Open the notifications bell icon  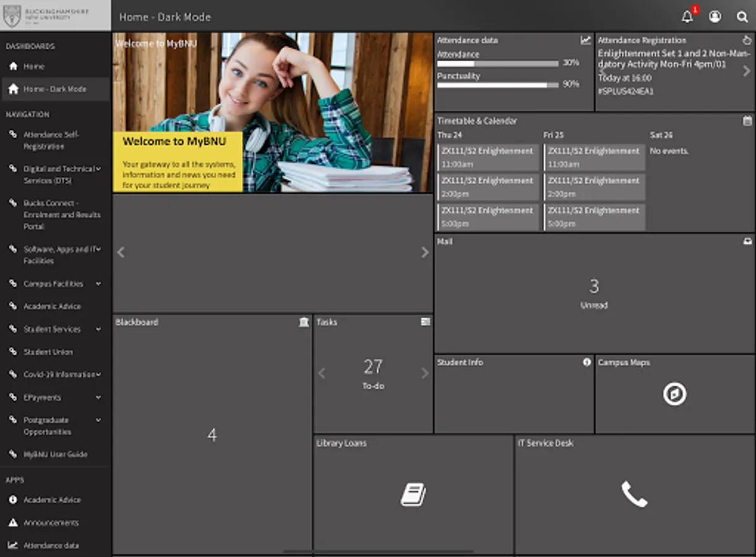tap(687, 17)
